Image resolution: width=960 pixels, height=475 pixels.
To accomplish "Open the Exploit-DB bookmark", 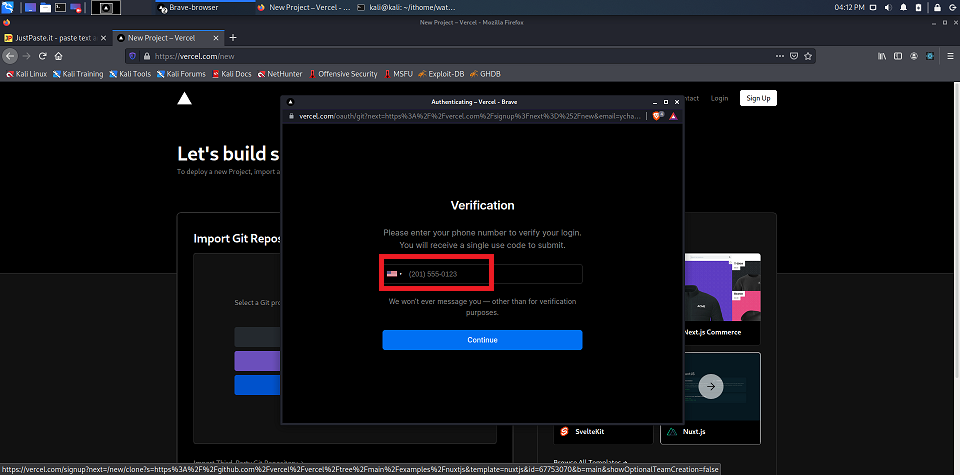I will [x=441, y=74].
